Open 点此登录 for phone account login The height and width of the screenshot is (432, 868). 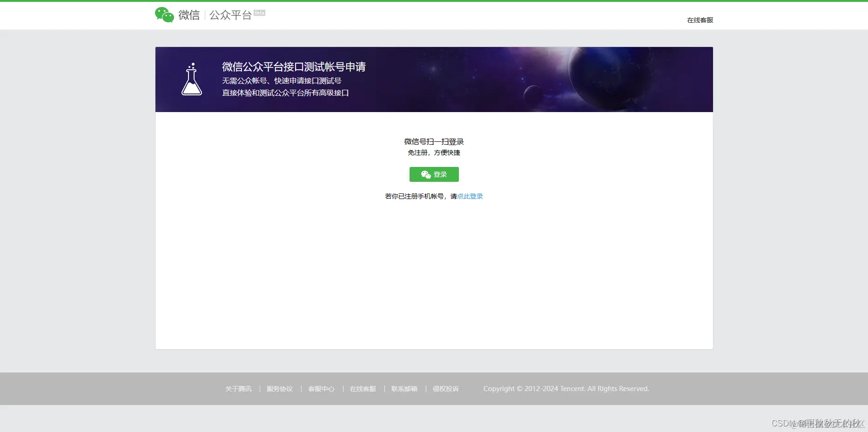coord(470,196)
